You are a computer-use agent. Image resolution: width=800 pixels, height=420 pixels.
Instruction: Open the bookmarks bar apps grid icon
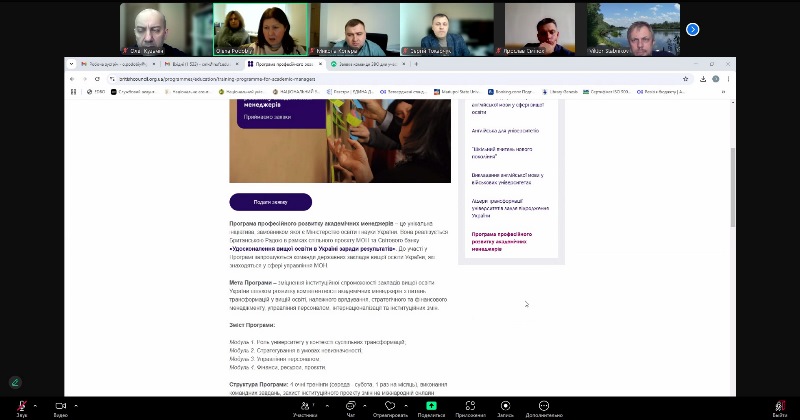point(73,92)
